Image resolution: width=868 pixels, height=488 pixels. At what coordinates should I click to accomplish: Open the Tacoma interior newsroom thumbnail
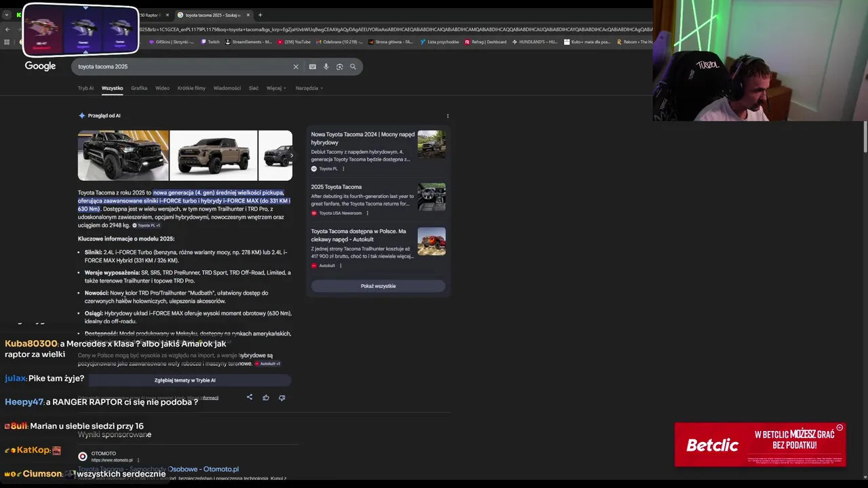tap(431, 197)
